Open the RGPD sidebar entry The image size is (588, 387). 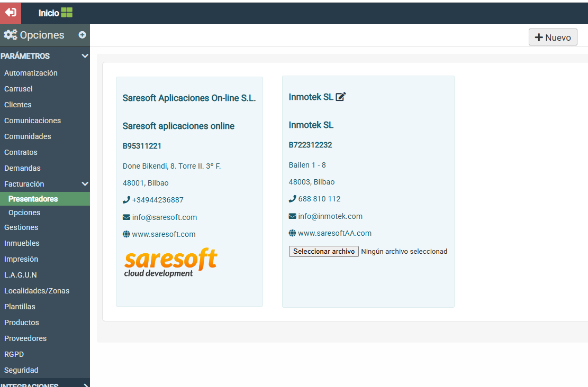[x=14, y=354]
